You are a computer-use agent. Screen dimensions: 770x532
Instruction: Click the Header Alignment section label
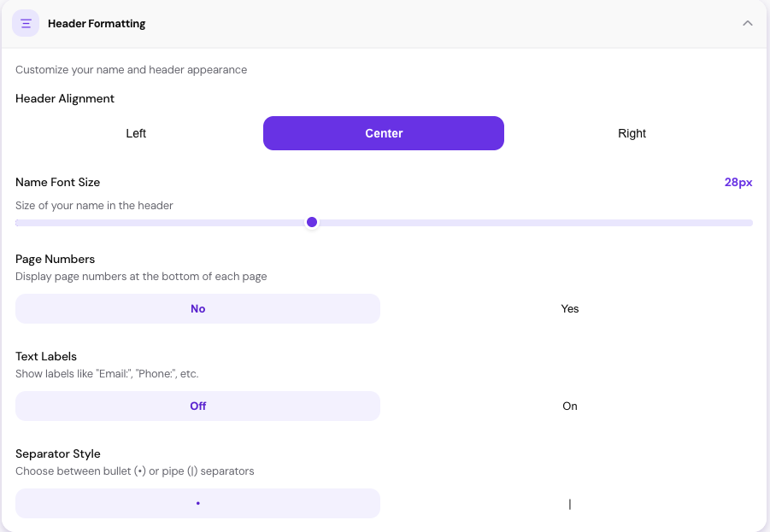[64, 98]
